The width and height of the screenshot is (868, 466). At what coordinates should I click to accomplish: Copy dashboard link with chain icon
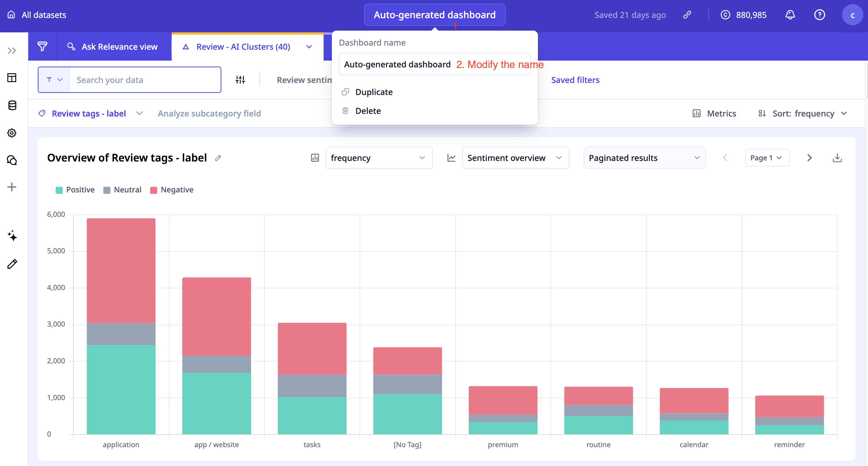point(687,15)
